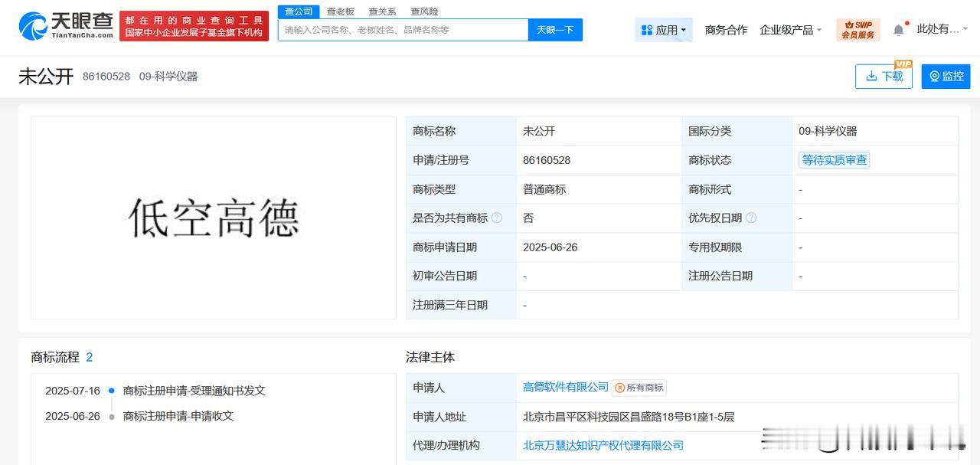This screenshot has width=980, height=465.
Task: Click the 监控 monitor button
Action: point(946,76)
